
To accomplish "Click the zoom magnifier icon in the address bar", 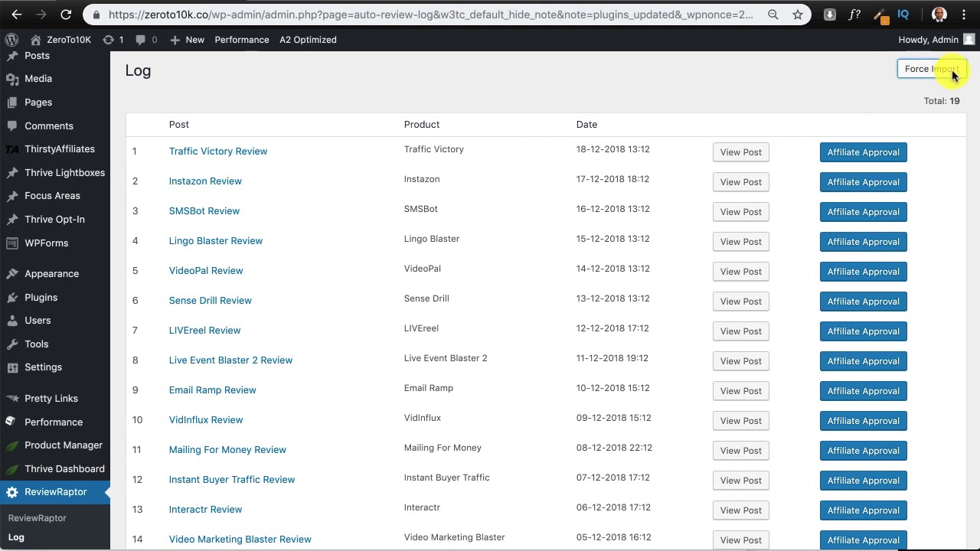I will [x=773, y=15].
